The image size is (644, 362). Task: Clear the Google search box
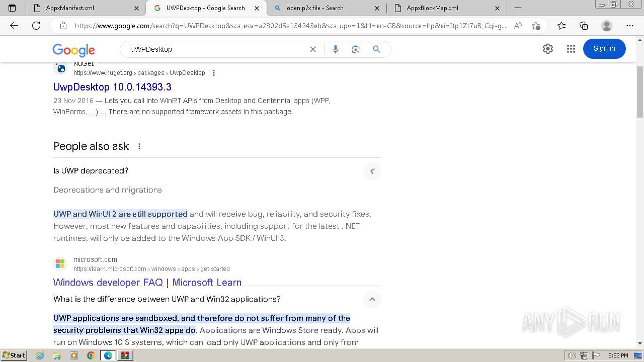coord(313,49)
